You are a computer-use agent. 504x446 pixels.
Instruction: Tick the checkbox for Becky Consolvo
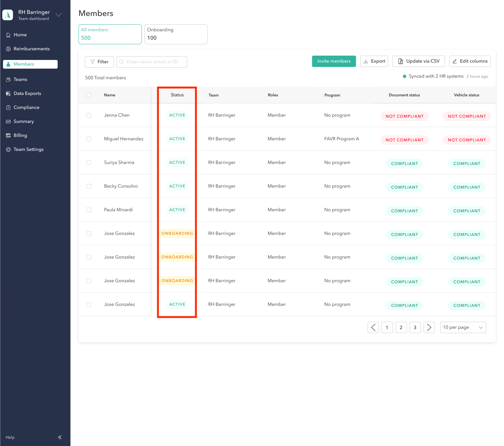point(89,186)
